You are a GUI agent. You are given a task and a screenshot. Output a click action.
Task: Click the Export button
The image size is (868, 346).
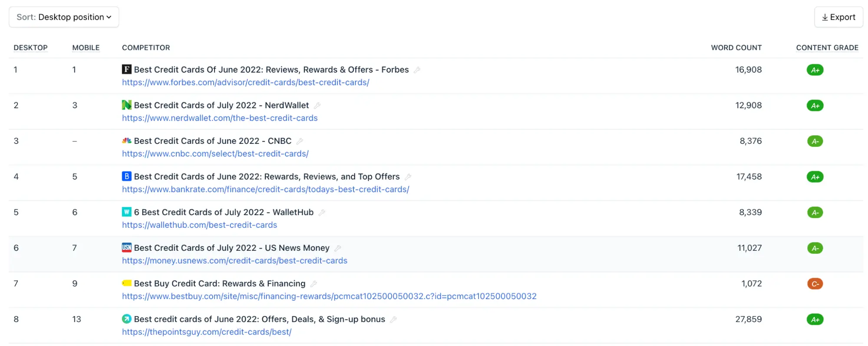(x=838, y=17)
